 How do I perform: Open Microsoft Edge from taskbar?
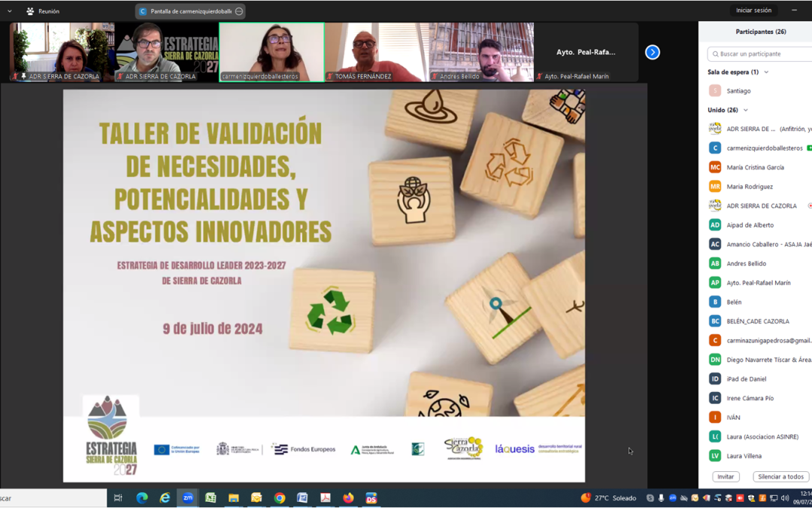pos(142,498)
